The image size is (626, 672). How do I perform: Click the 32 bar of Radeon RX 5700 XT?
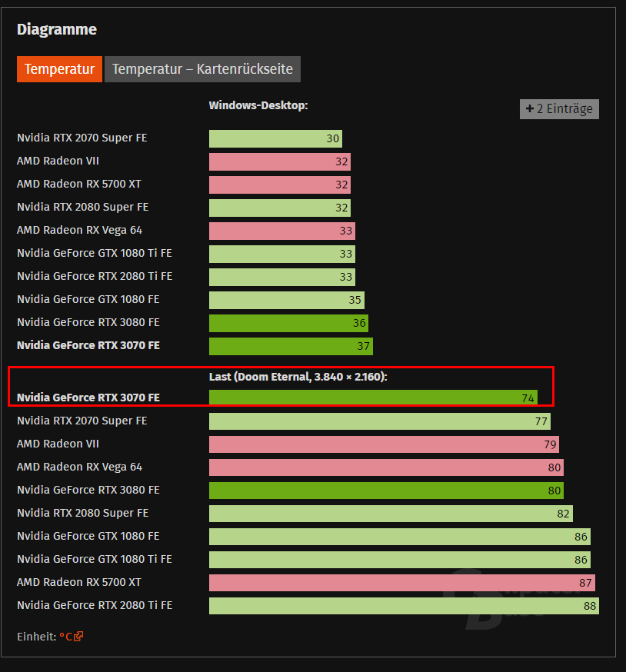coord(280,185)
